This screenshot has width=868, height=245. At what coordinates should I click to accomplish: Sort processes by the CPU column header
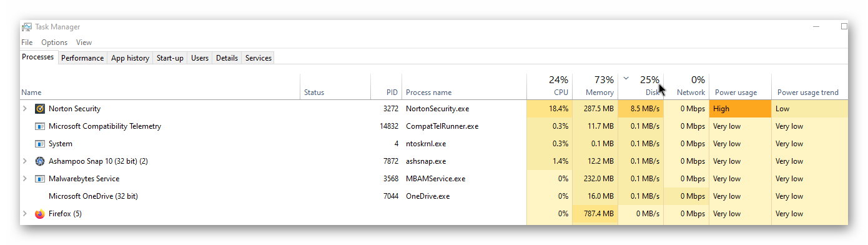[x=550, y=86]
